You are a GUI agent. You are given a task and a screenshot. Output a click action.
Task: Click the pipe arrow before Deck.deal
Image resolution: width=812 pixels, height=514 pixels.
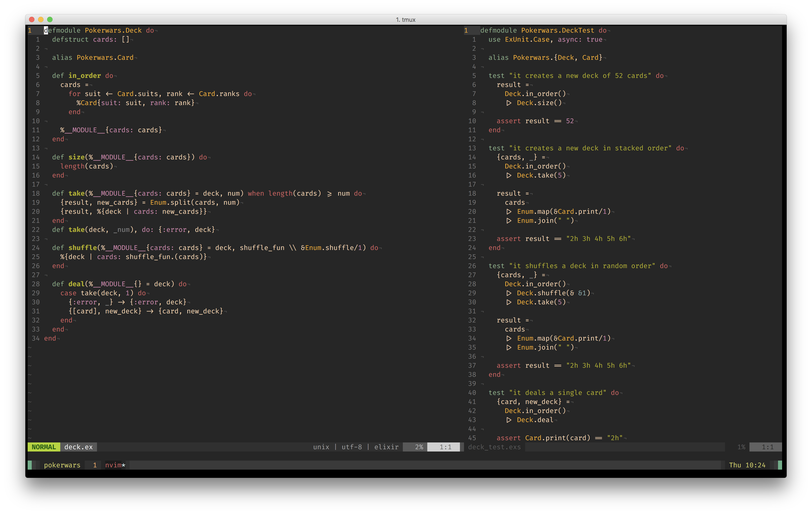[509, 420]
